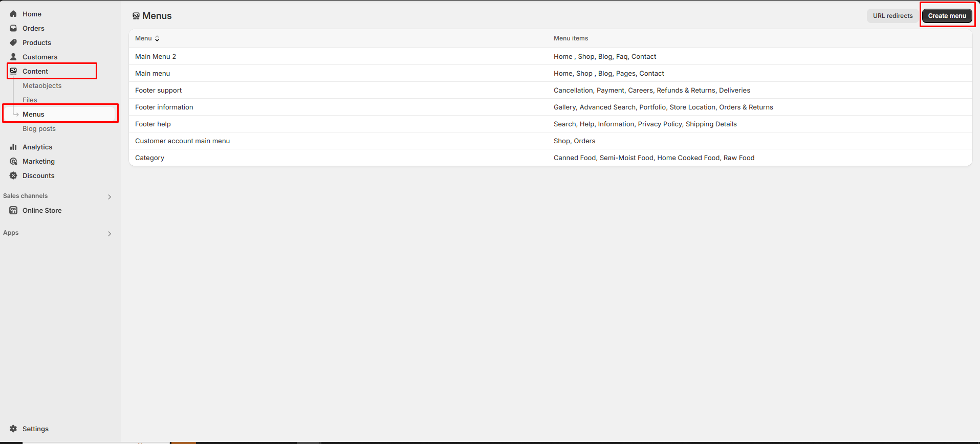Click the Analytics bar chart icon
The height and width of the screenshot is (444, 980).
point(13,147)
